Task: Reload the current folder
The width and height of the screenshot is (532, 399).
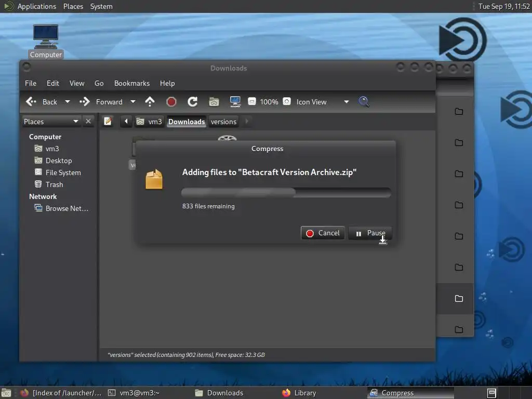Action: click(x=193, y=102)
